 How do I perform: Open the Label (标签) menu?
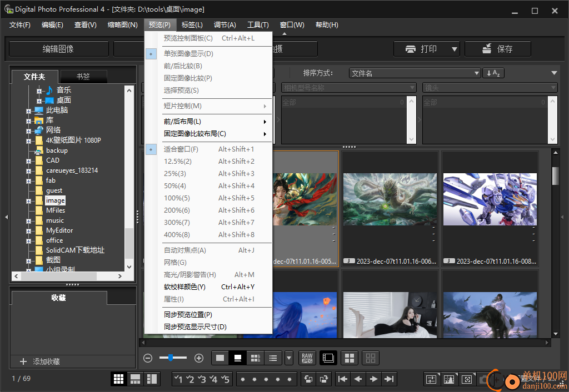(192, 25)
